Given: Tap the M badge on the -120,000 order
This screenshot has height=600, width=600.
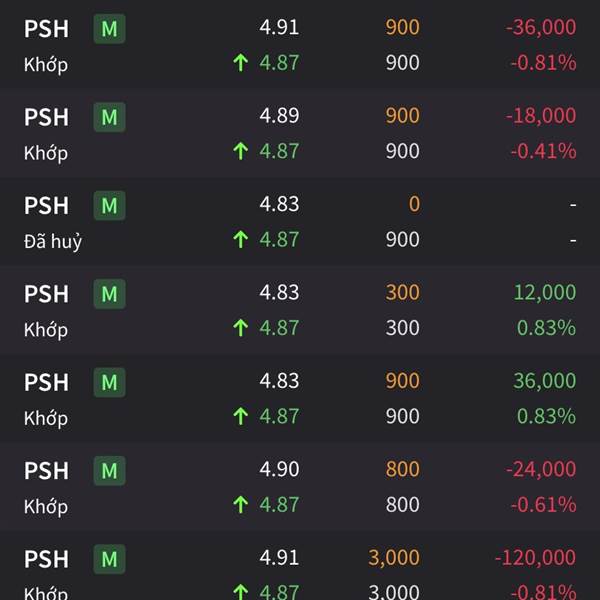Looking at the screenshot, I should (109, 559).
